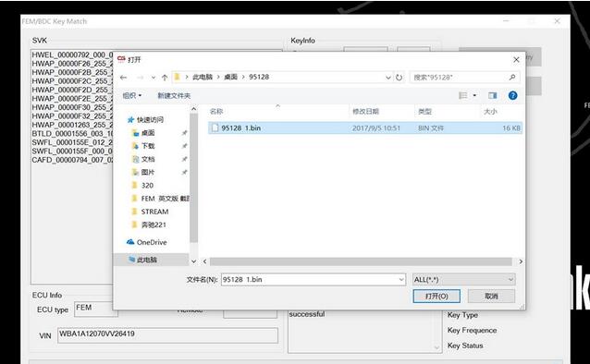This screenshot has height=364, width=590.
Task: Sort by the 类型 column header
Action: click(x=424, y=111)
